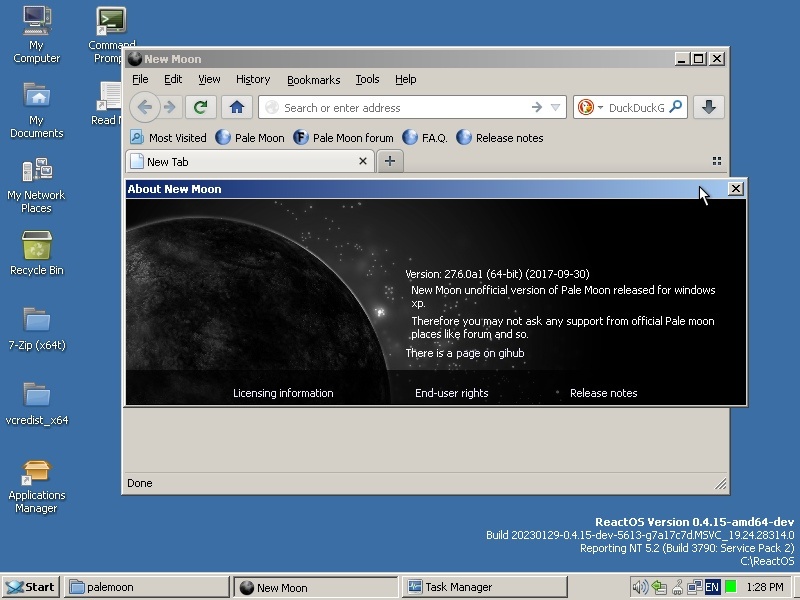
Task: Click the volume speaker tray icon
Action: click(640, 587)
